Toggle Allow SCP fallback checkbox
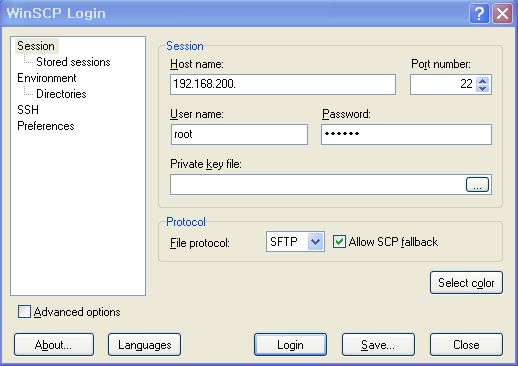The height and width of the screenshot is (366, 518). (339, 242)
